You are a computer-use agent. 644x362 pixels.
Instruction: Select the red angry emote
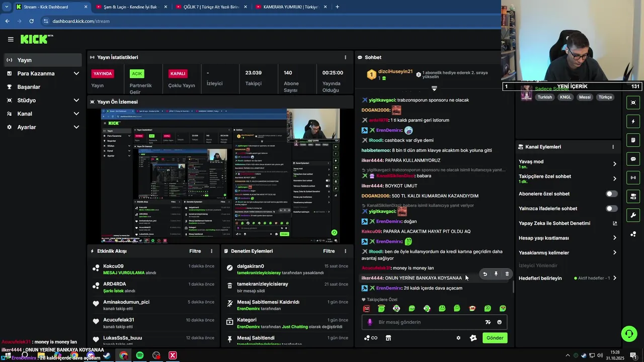click(366, 309)
